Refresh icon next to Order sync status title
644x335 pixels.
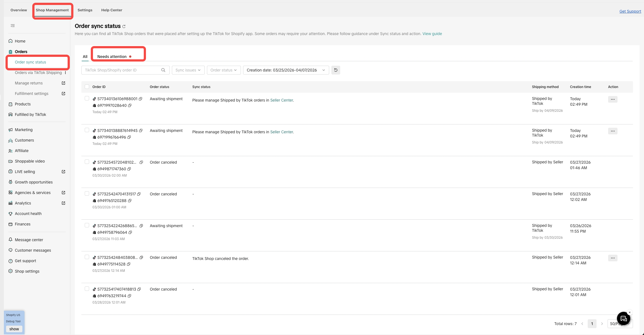124,26
